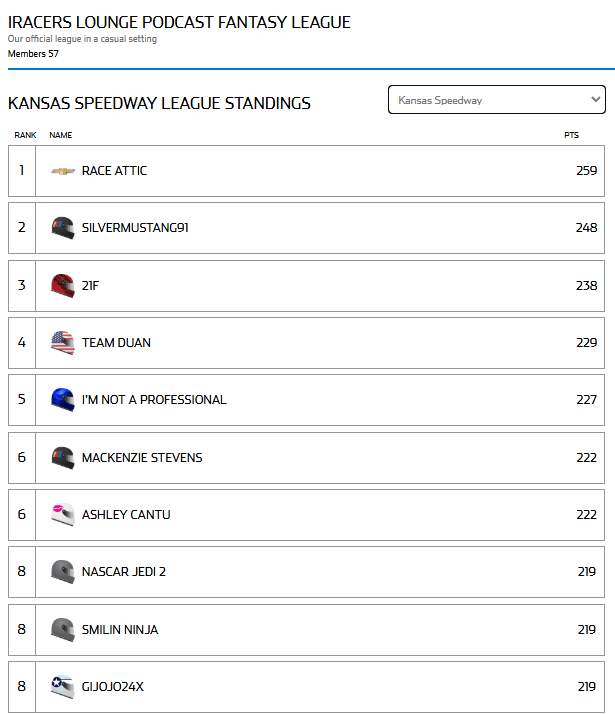Click the gray helmet beside SMILIN NINJA
Screen dimensions: 615x714
click(63, 629)
